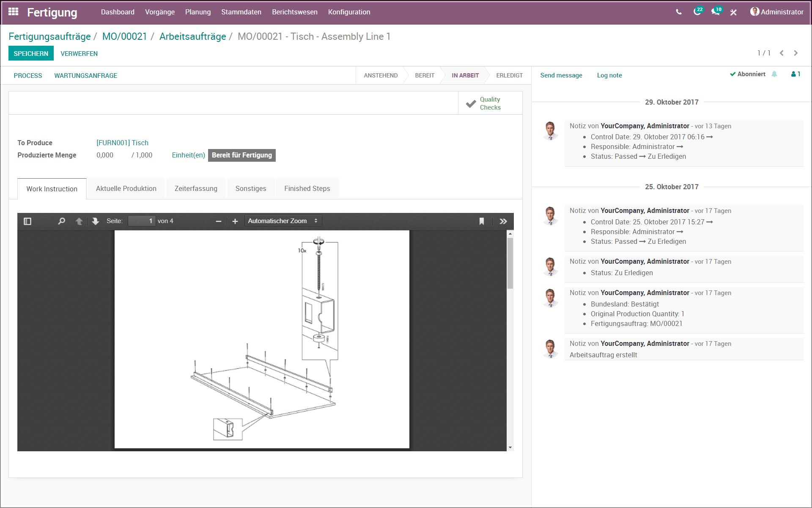The image size is (812, 508).
Task: Open Automatischer Zoom dropdown
Action: 283,221
